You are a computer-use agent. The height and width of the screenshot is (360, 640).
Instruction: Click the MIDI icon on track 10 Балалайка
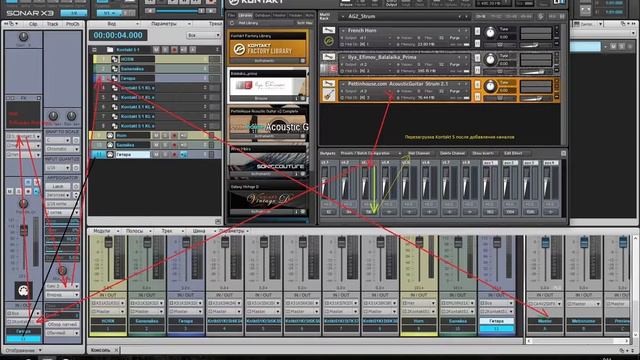point(110,144)
